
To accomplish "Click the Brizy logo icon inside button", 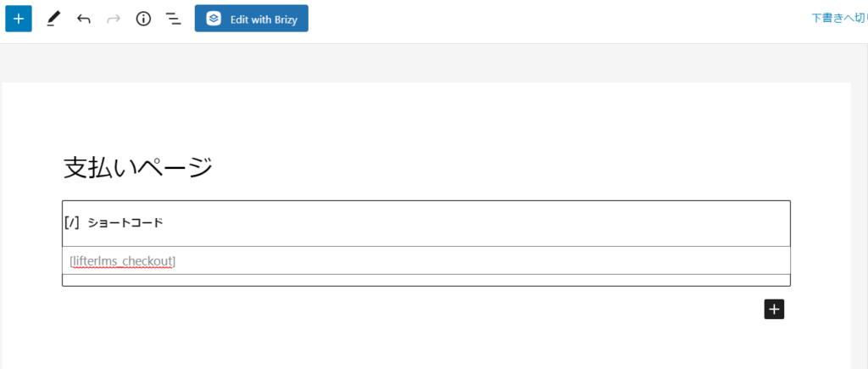I will point(214,20).
